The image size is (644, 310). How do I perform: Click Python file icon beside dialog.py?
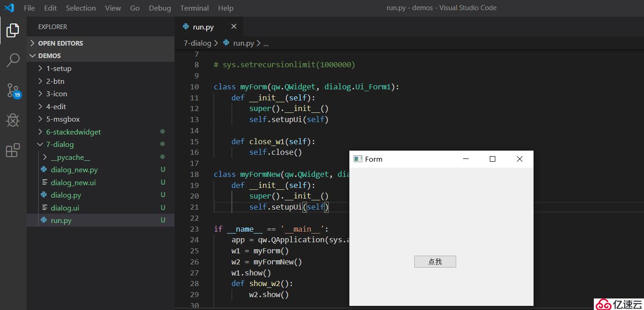[44, 195]
